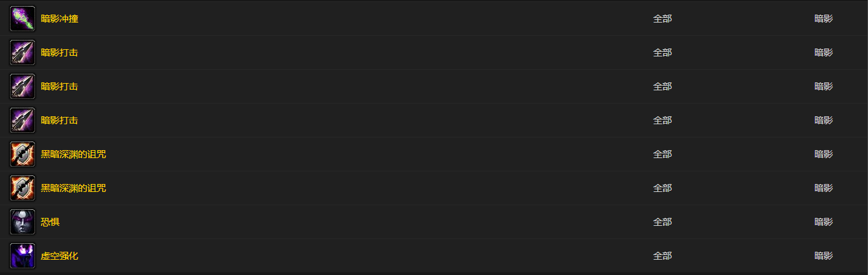The width and height of the screenshot is (868, 275).
Task: Open the first 暗影打击 spell link
Action: pos(60,52)
